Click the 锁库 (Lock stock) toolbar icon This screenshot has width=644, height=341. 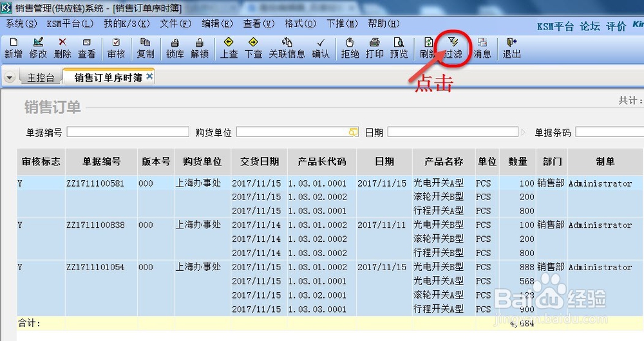[175, 48]
